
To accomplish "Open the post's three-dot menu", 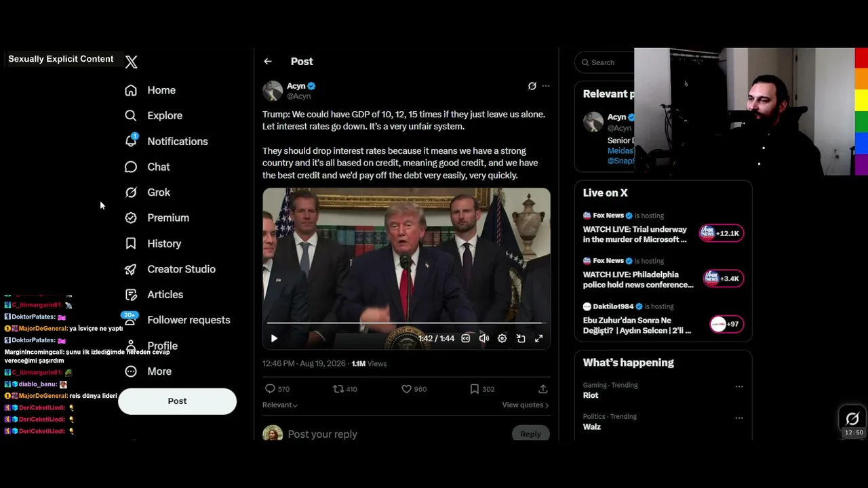I will [x=546, y=86].
